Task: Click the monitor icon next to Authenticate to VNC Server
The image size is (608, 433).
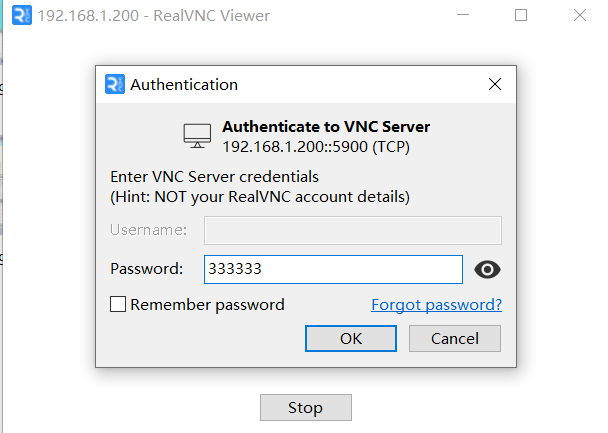Action: 197,136
